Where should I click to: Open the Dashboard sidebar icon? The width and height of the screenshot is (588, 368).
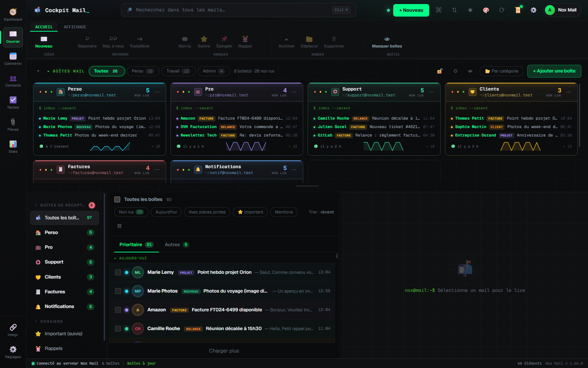pyautogui.click(x=13, y=15)
